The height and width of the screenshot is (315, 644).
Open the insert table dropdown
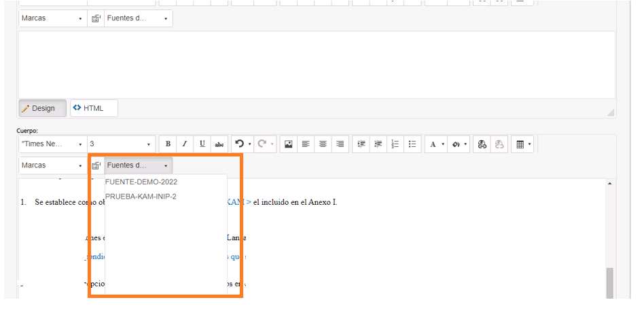point(522,144)
